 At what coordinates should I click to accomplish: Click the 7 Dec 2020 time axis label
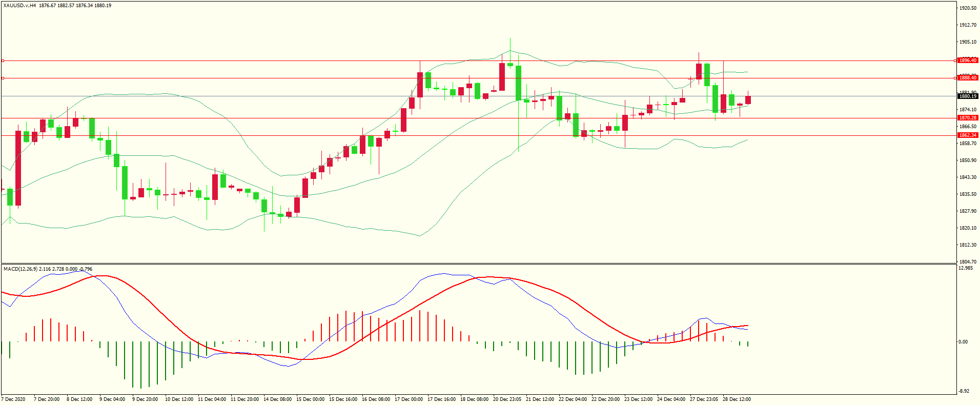pyautogui.click(x=13, y=399)
